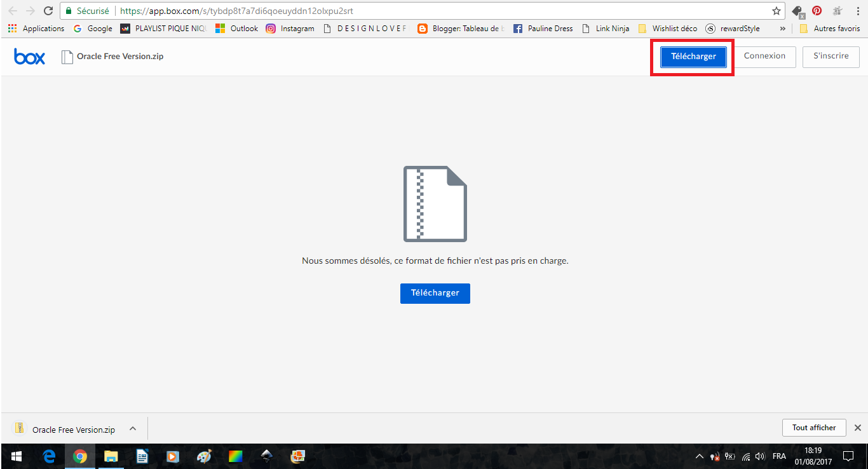Reload the page with refresh icon

(48, 11)
